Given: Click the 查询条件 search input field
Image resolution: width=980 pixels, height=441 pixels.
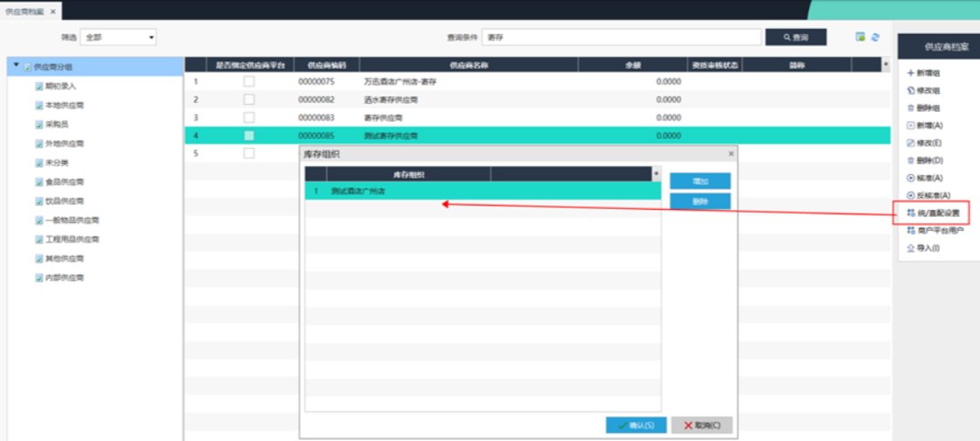Looking at the screenshot, I should (622, 38).
